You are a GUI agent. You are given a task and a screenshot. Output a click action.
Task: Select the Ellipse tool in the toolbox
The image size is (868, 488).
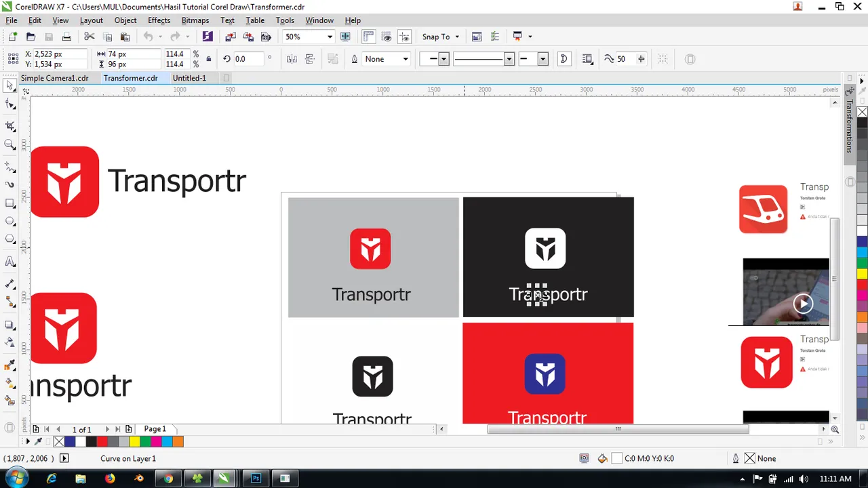9,222
